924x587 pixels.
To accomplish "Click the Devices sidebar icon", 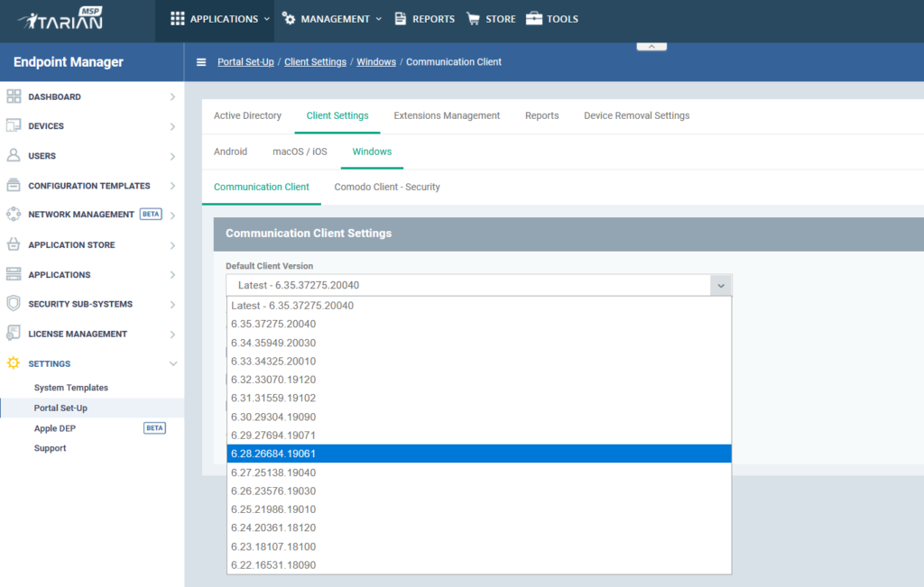I will pyautogui.click(x=14, y=126).
